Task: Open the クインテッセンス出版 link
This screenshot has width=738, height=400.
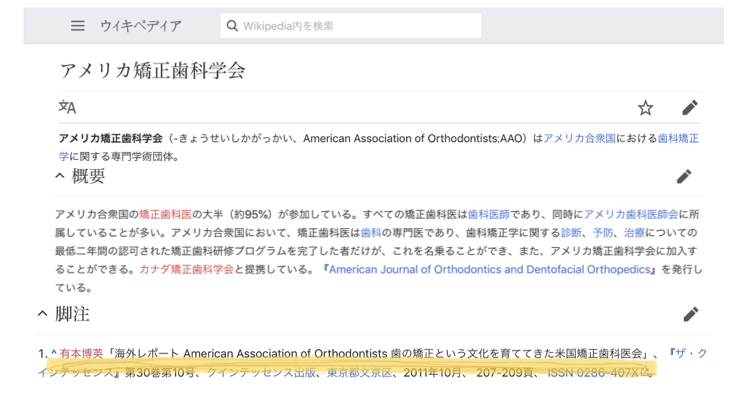Action: tap(261, 373)
